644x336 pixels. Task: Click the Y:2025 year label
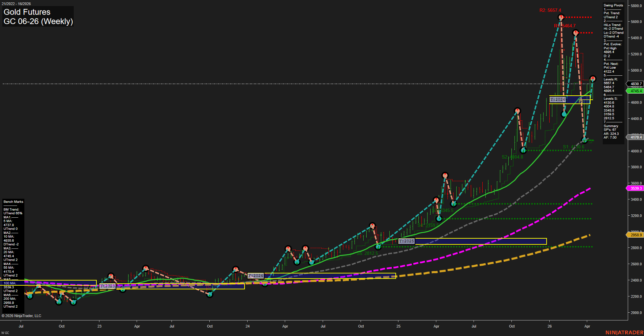(407, 241)
